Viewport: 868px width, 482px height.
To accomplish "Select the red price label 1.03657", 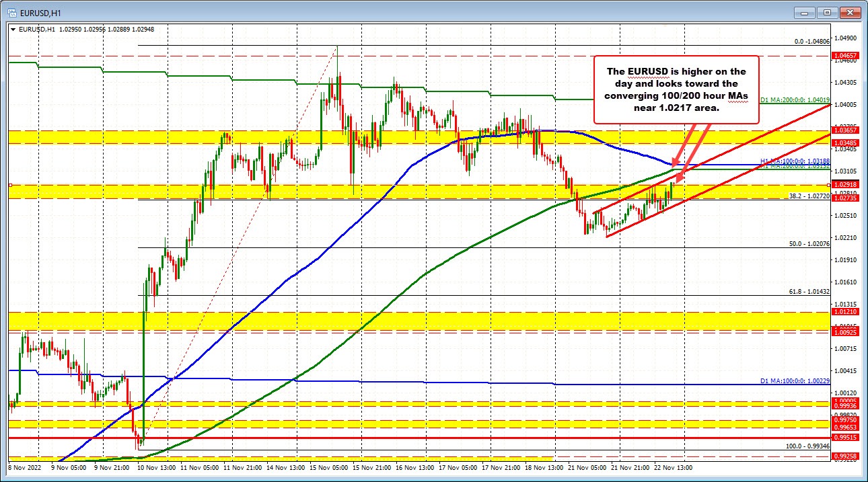I will coord(844,130).
